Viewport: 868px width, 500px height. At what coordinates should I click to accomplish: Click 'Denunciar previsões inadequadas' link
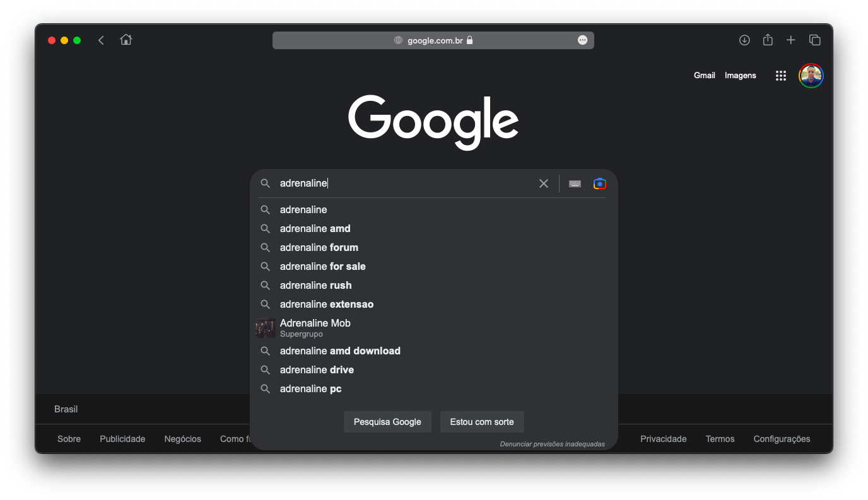point(553,444)
